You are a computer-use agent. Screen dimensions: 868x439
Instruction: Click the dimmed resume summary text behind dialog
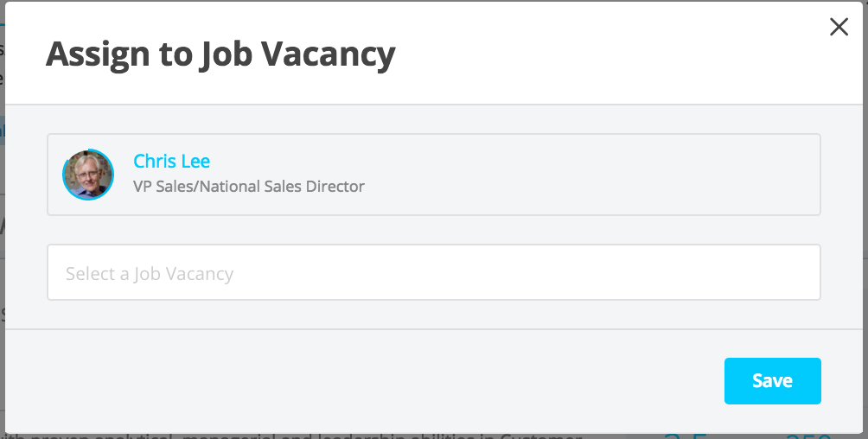tap(290, 436)
